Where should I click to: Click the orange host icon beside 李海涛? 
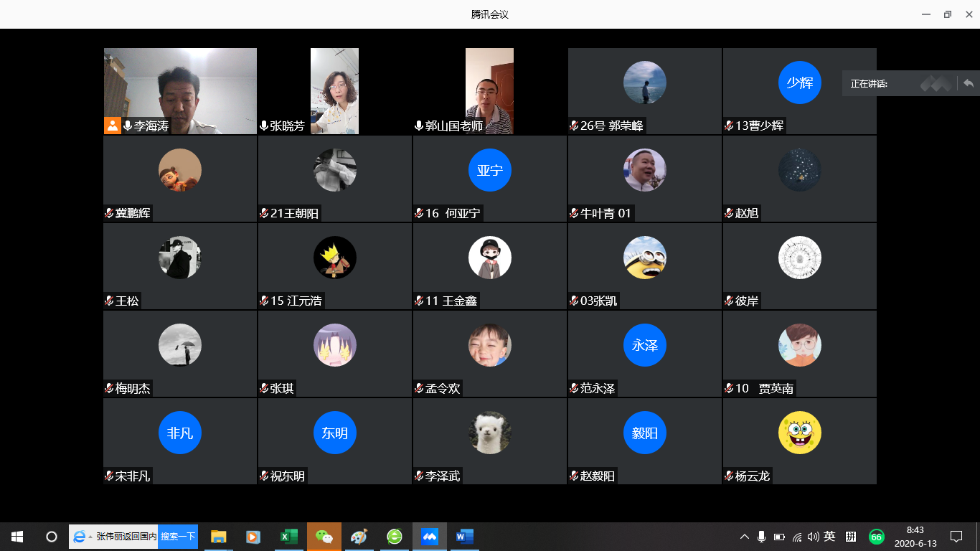coord(113,126)
